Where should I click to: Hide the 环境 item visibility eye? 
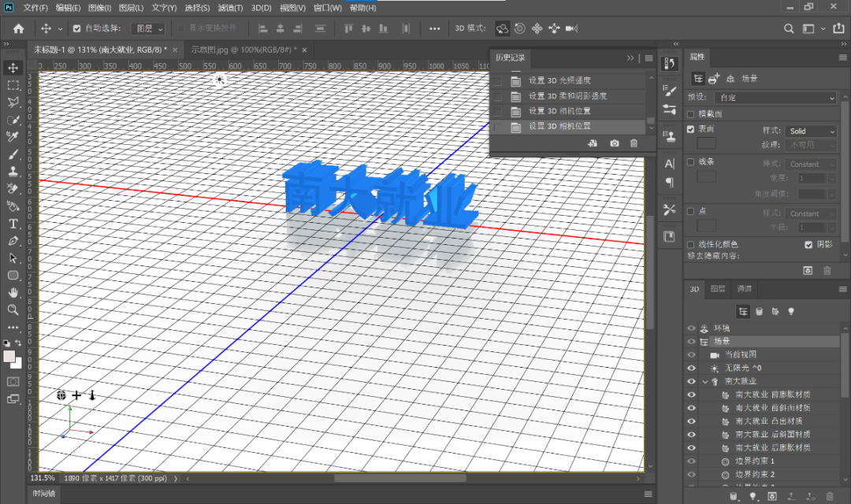tap(692, 328)
